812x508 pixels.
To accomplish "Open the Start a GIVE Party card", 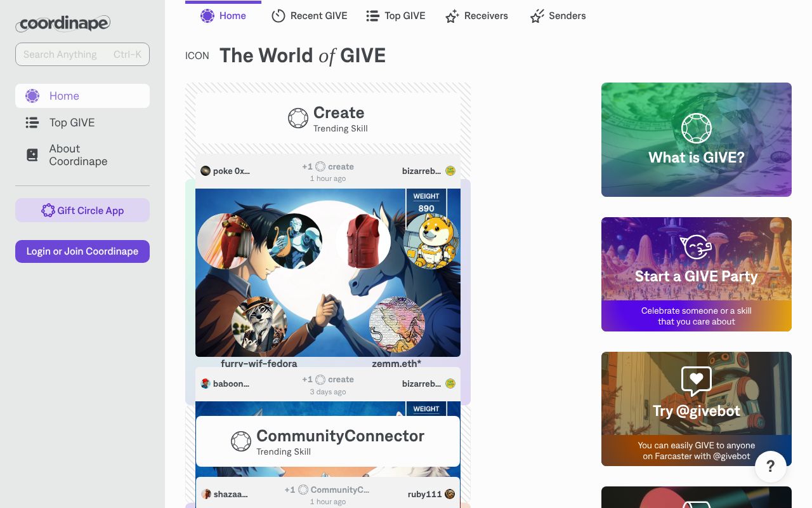I will (x=697, y=274).
